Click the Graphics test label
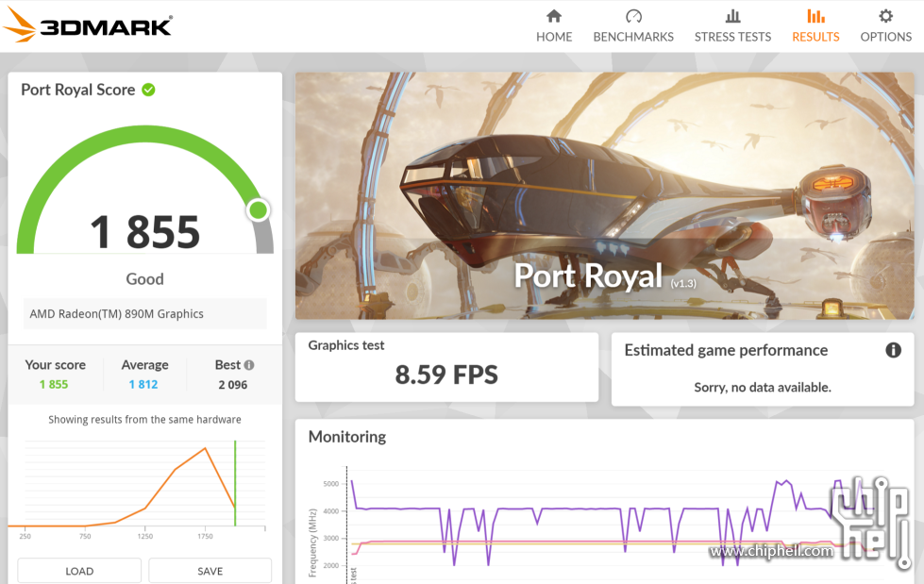 346,345
